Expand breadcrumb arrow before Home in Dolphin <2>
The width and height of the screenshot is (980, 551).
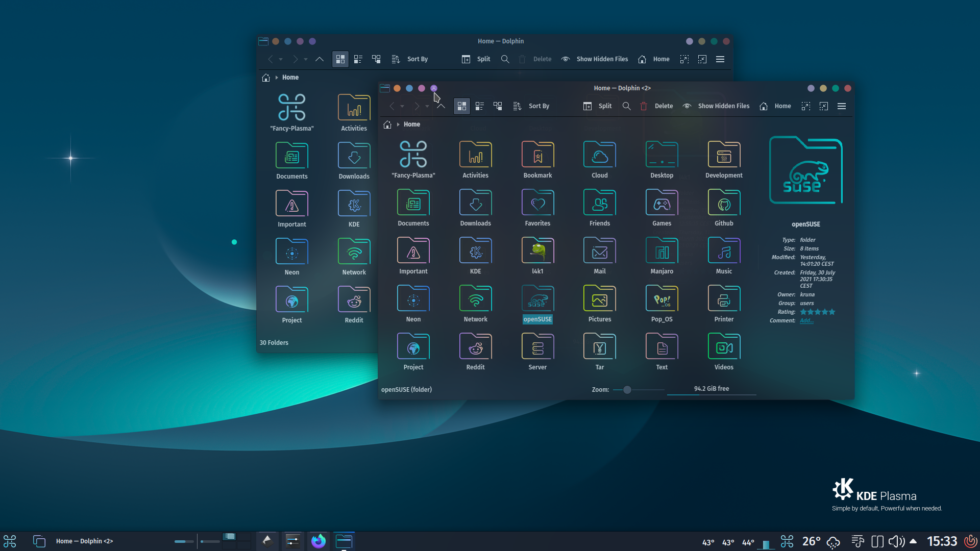398,124
